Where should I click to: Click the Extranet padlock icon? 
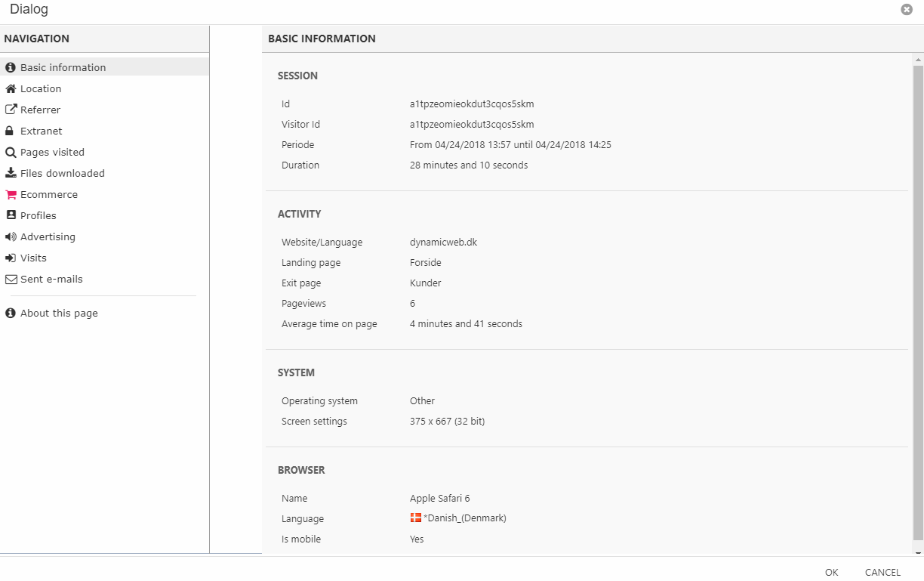(11, 131)
